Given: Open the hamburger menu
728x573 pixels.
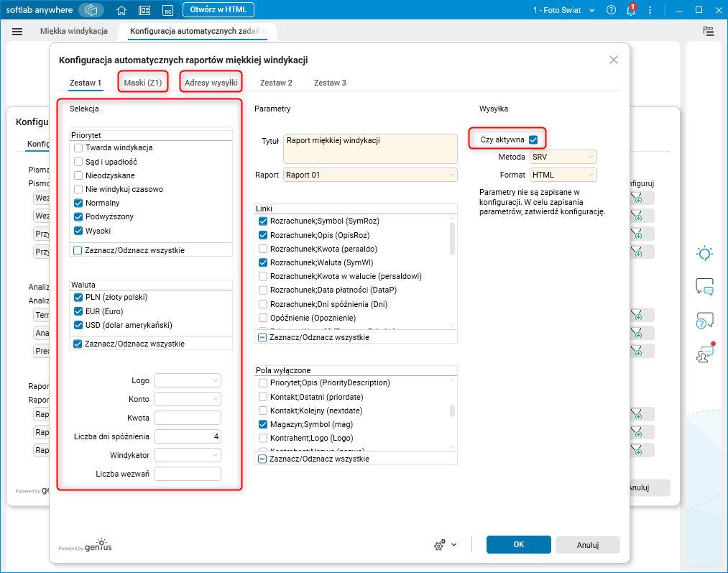Looking at the screenshot, I should coord(17,32).
